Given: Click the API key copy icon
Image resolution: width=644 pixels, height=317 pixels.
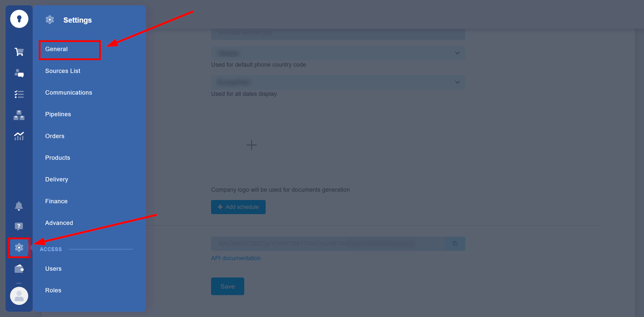Looking at the screenshot, I should tap(455, 243).
